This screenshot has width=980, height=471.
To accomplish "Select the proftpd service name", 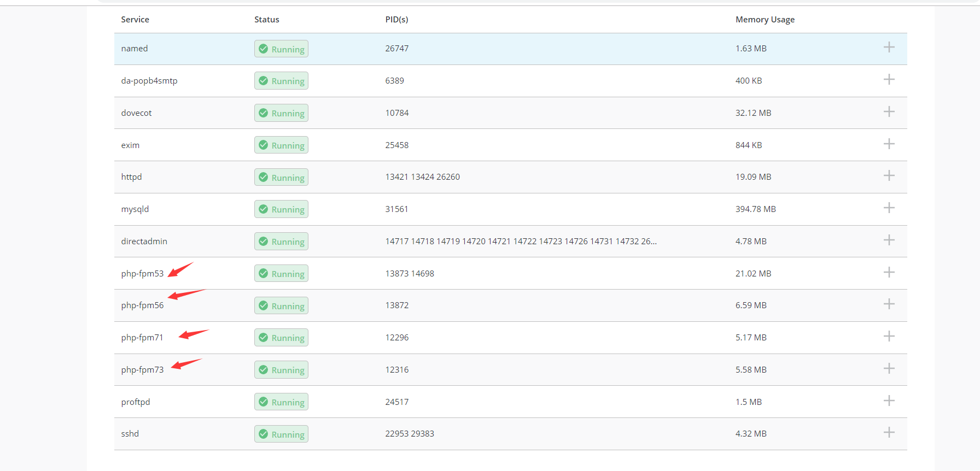I will pyautogui.click(x=136, y=402).
